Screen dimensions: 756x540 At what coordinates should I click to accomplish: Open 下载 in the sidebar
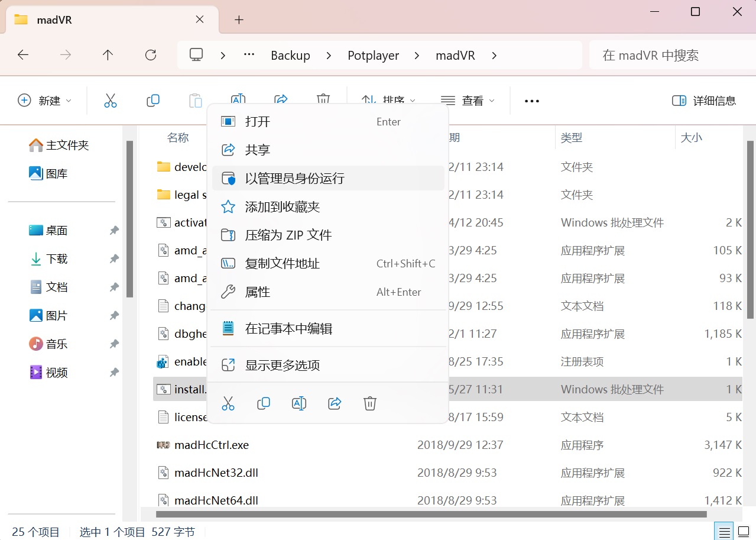[48, 258]
